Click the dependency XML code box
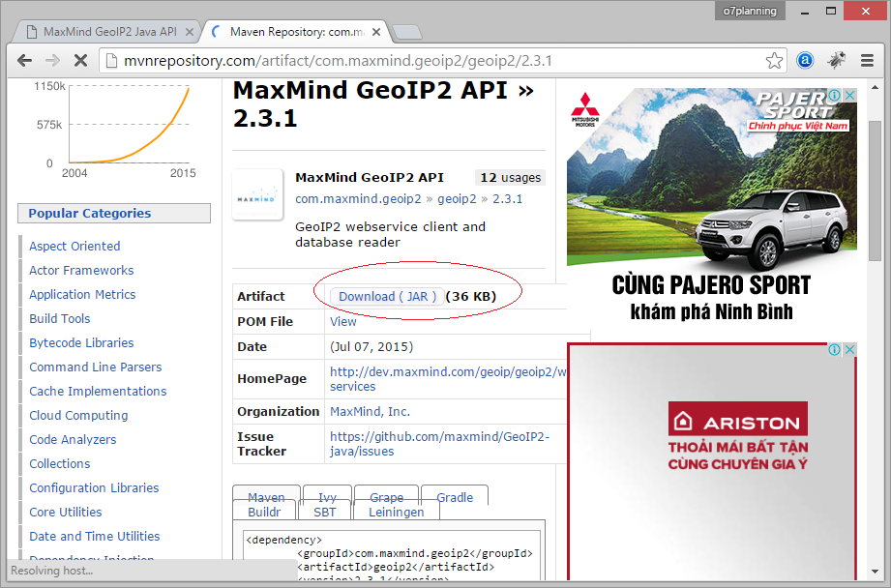The image size is (891, 588). point(392,556)
